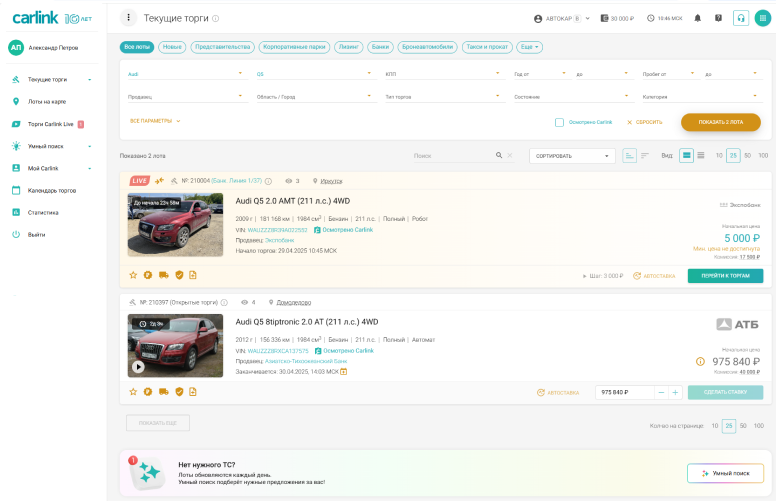This screenshot has width=776, height=501.
Task: Expand Все параметры filter section
Action: click(155, 121)
